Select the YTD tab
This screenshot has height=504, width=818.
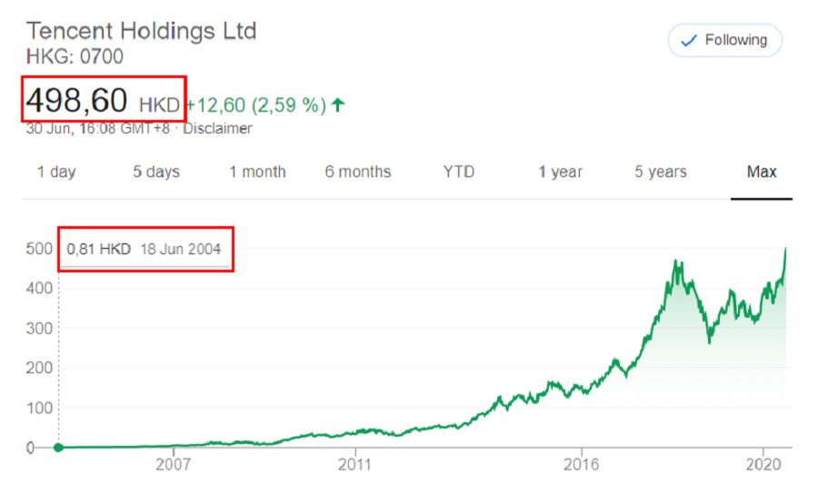459,172
